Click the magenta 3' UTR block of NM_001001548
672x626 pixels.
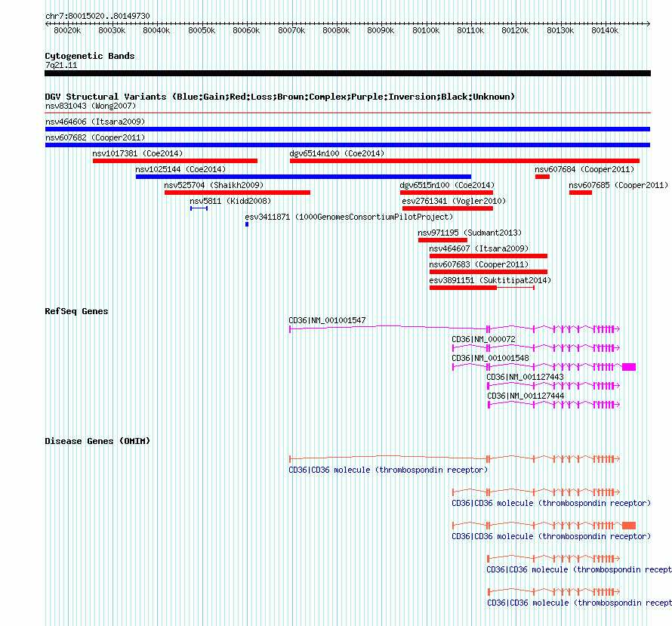(629, 367)
